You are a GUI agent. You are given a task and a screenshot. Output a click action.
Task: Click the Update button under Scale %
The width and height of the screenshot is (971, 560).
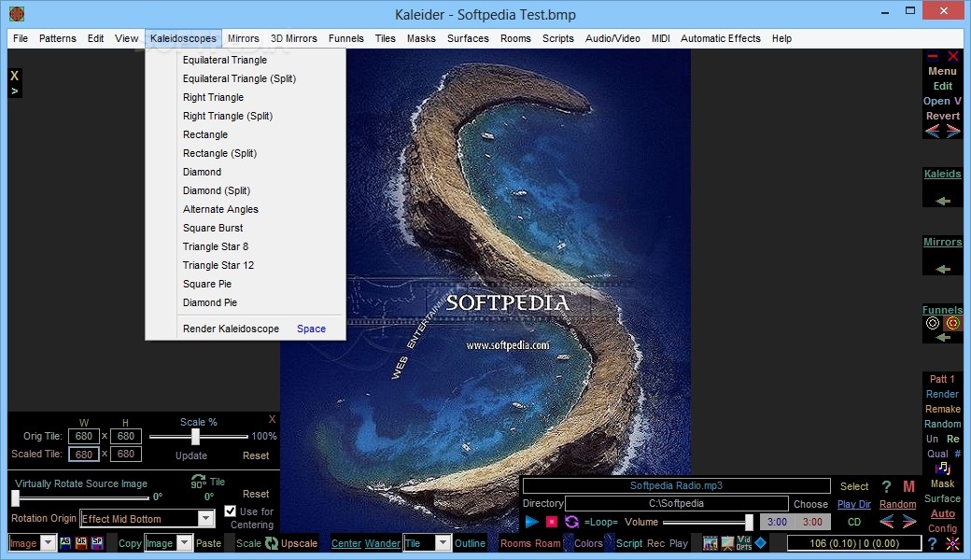(191, 455)
